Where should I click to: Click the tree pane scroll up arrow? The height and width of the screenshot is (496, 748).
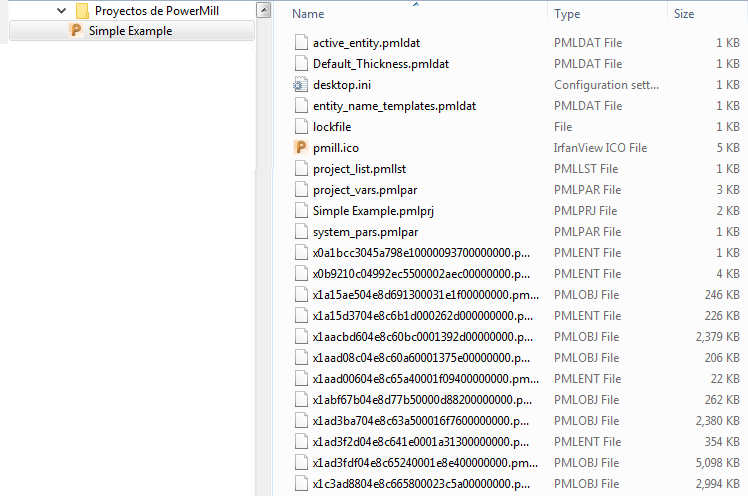(x=263, y=10)
